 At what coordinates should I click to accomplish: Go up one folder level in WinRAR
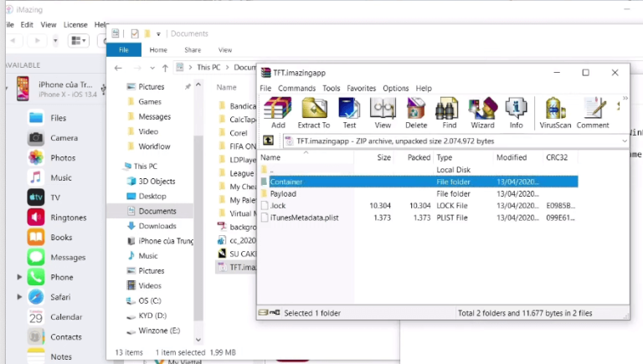click(x=268, y=141)
